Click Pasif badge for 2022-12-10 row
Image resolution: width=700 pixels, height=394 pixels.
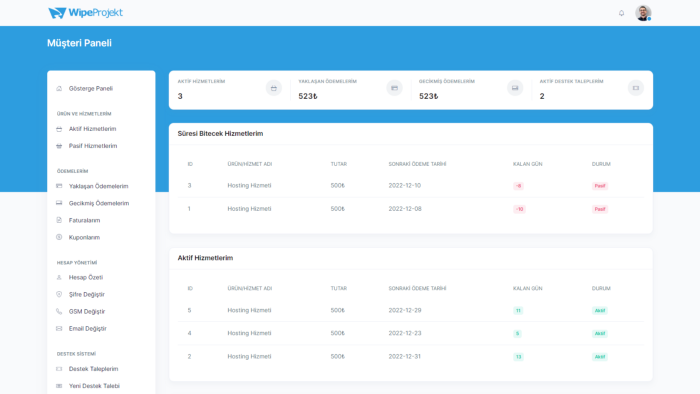click(x=600, y=186)
